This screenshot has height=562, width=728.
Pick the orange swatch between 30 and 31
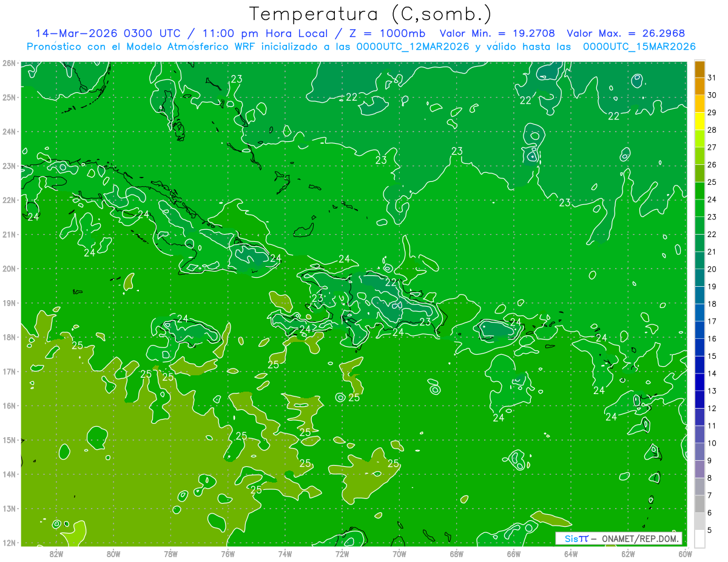point(699,87)
